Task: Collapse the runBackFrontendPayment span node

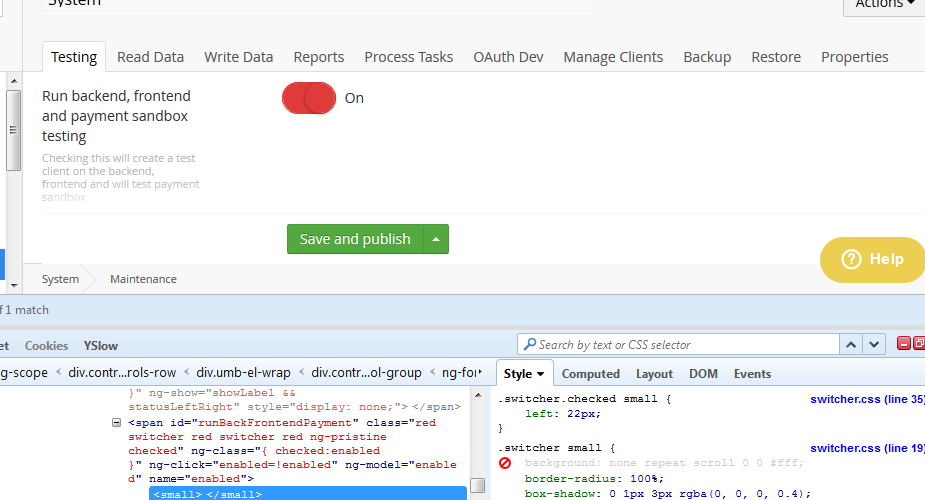Action: click(116, 423)
